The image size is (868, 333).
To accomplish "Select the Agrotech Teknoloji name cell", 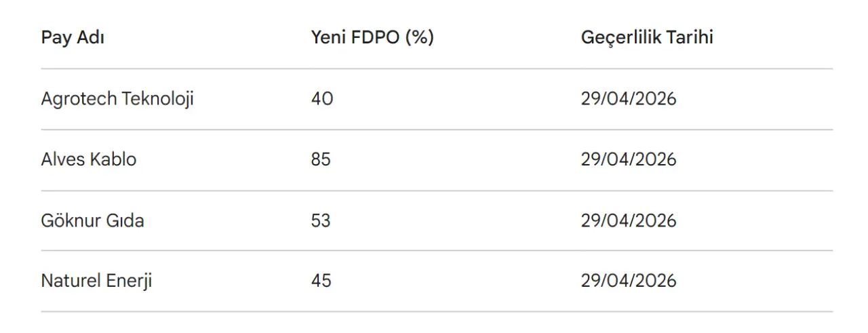I will click(x=117, y=99).
